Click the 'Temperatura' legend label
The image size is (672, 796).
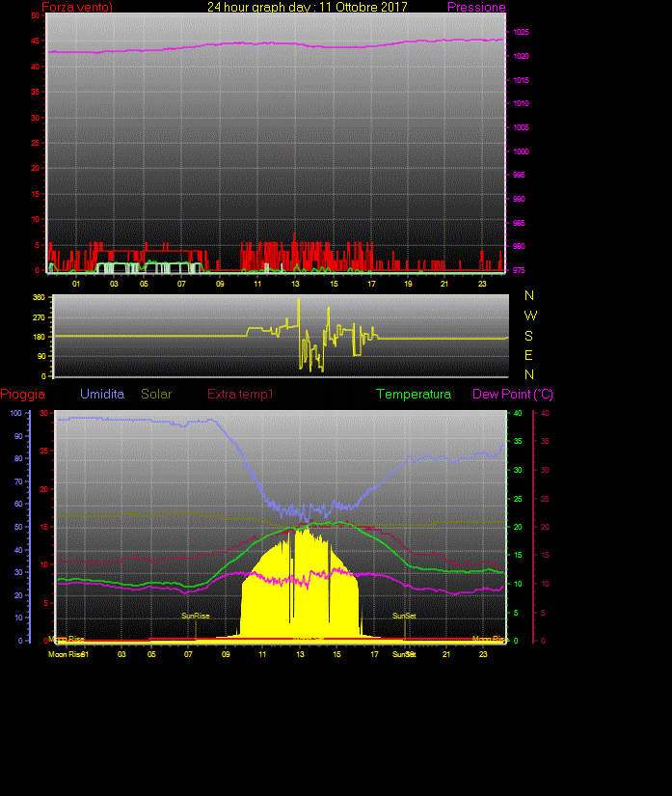click(414, 394)
